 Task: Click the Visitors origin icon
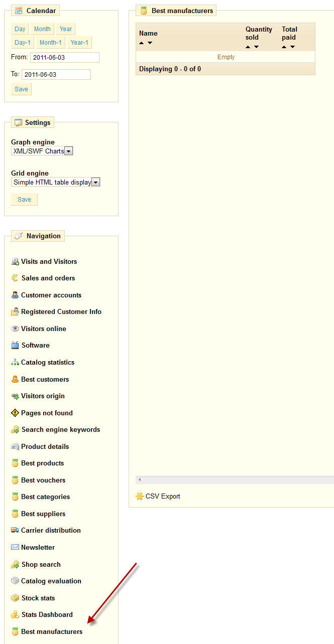pyautogui.click(x=15, y=396)
